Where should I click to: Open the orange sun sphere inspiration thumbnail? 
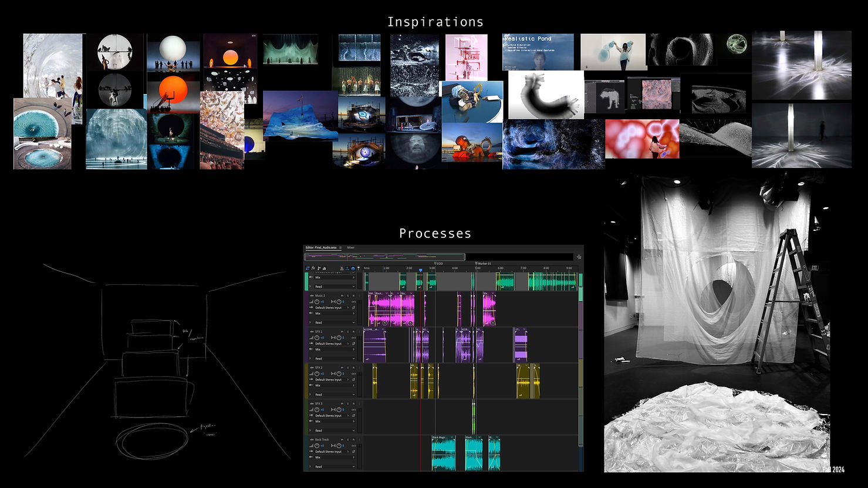174,93
